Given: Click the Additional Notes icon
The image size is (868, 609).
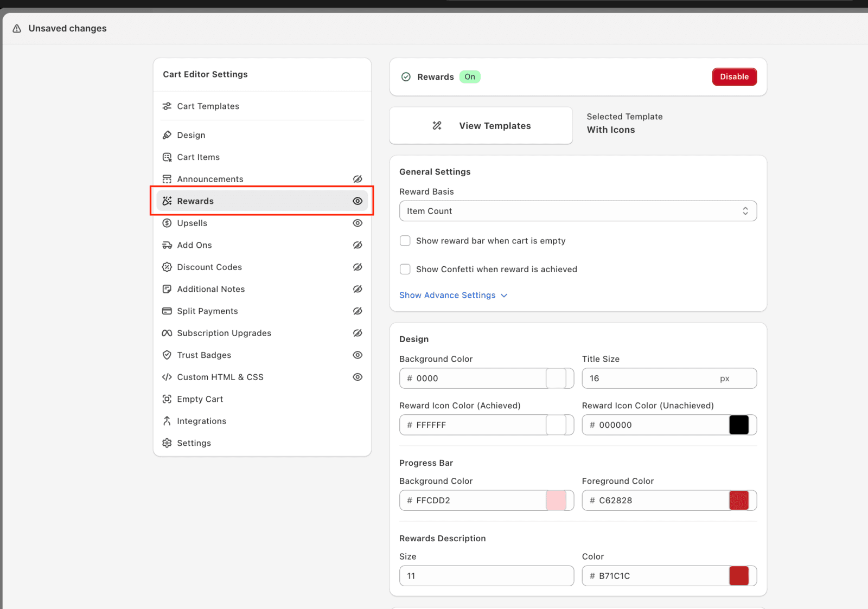Looking at the screenshot, I should (167, 289).
